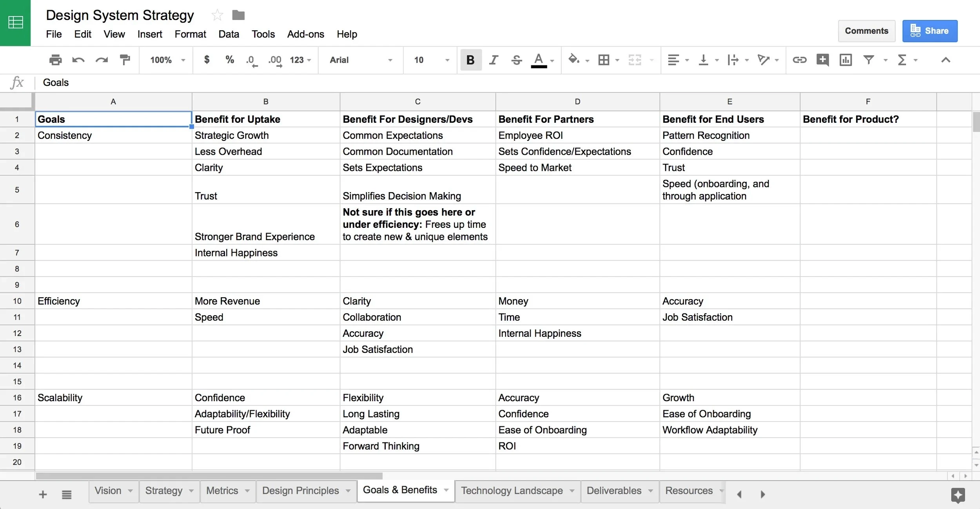
Task: Click the undo arrow icon
Action: pos(78,60)
